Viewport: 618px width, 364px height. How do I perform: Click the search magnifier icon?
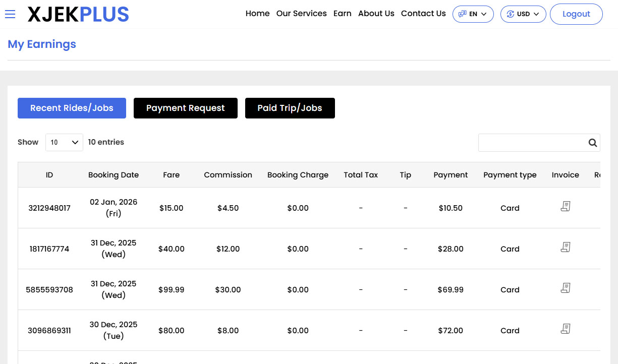(x=592, y=143)
